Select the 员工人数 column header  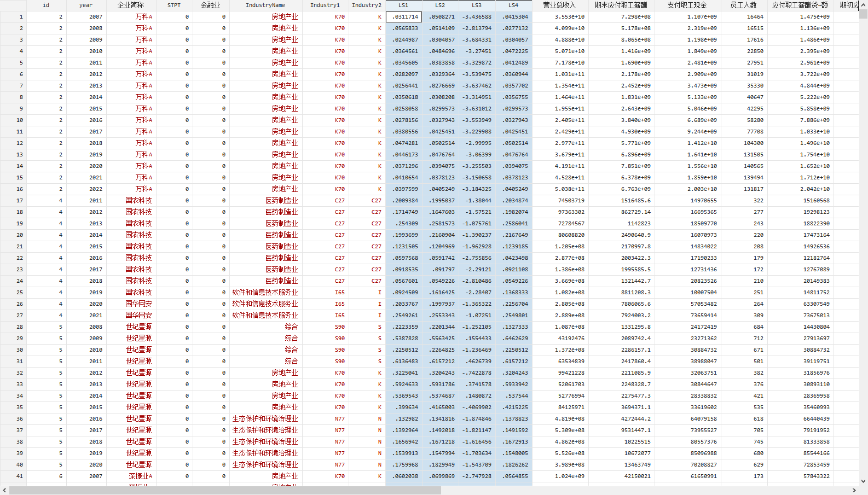tap(744, 5)
